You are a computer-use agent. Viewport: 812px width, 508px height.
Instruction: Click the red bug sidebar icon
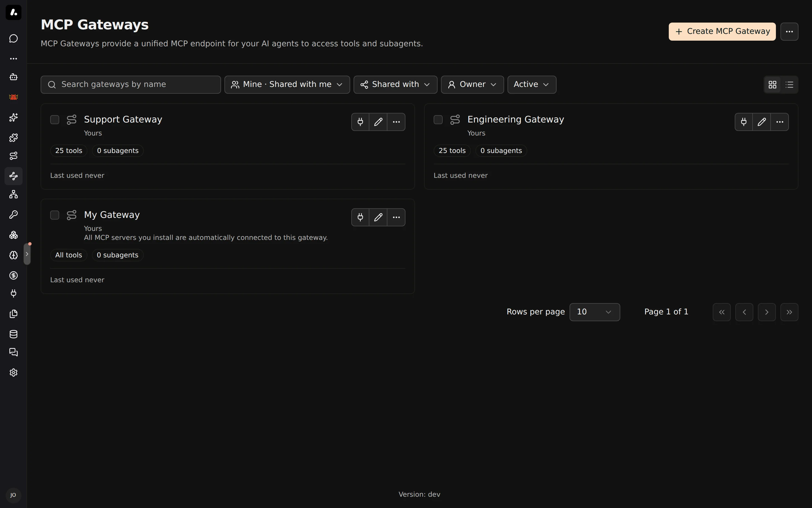tap(14, 97)
